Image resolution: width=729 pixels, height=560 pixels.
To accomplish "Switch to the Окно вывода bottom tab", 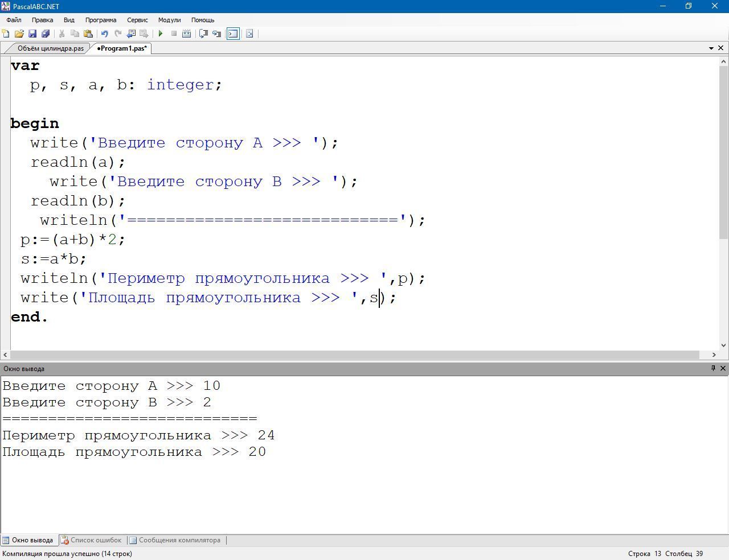I will click(x=28, y=540).
